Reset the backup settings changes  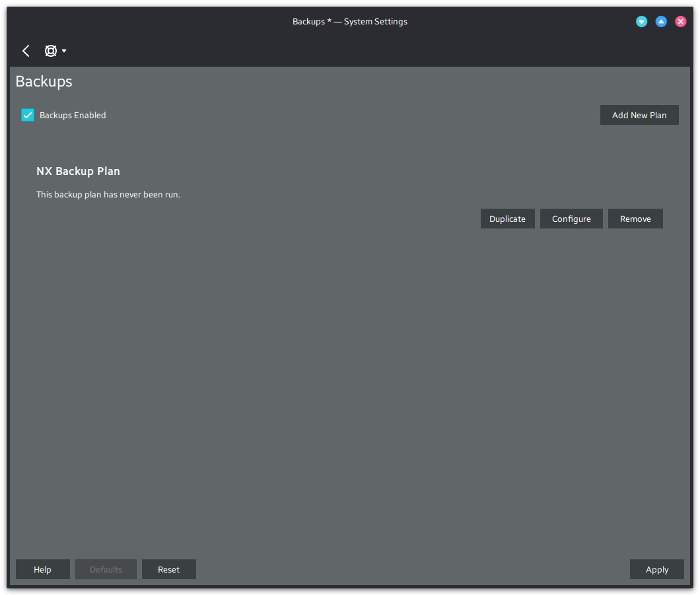169,569
